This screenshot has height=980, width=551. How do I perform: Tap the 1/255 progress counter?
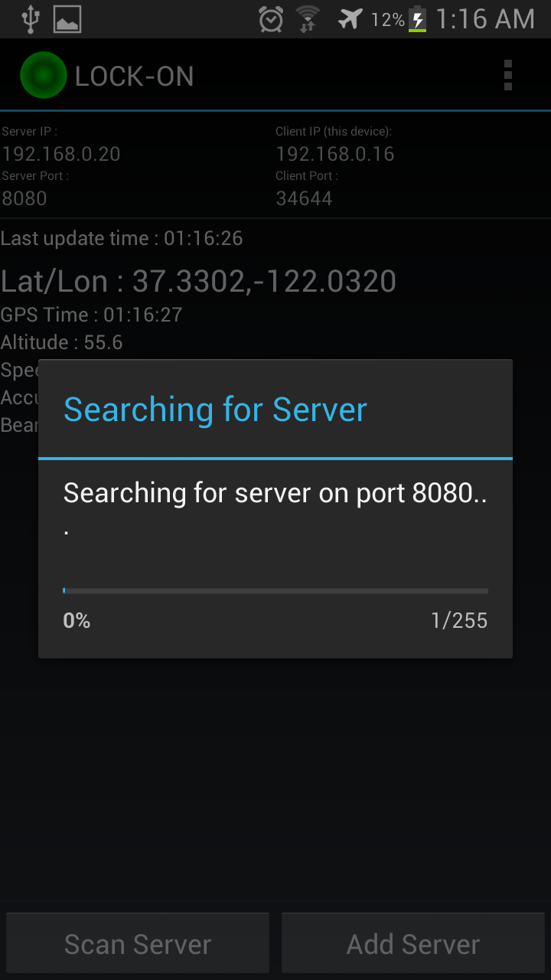459,620
